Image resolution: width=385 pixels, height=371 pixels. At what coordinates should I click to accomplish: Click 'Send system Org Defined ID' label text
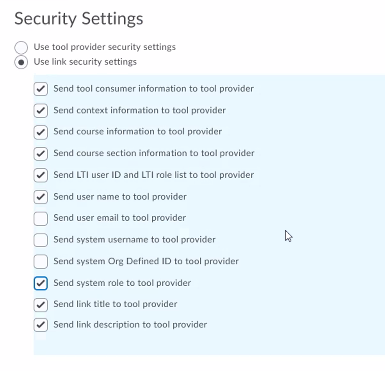tap(146, 261)
